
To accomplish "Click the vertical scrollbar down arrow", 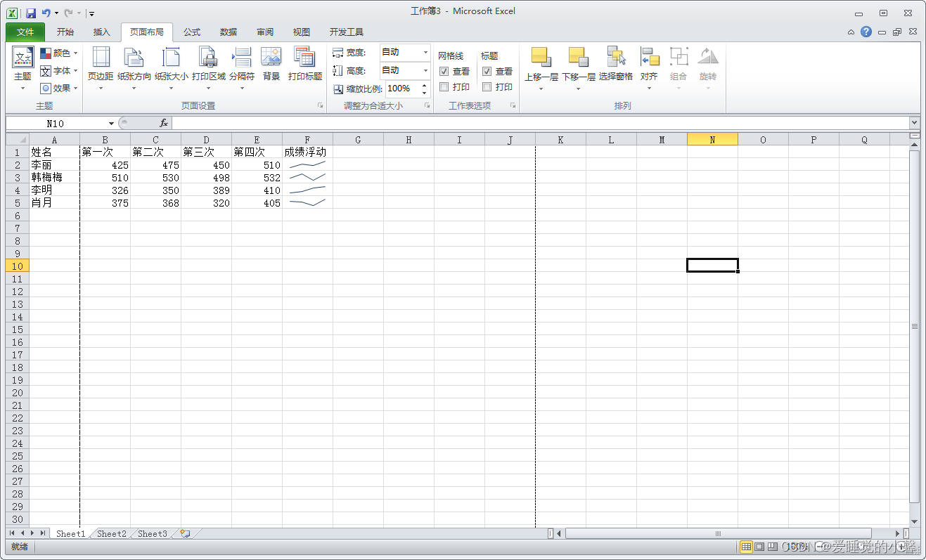I will [x=915, y=521].
